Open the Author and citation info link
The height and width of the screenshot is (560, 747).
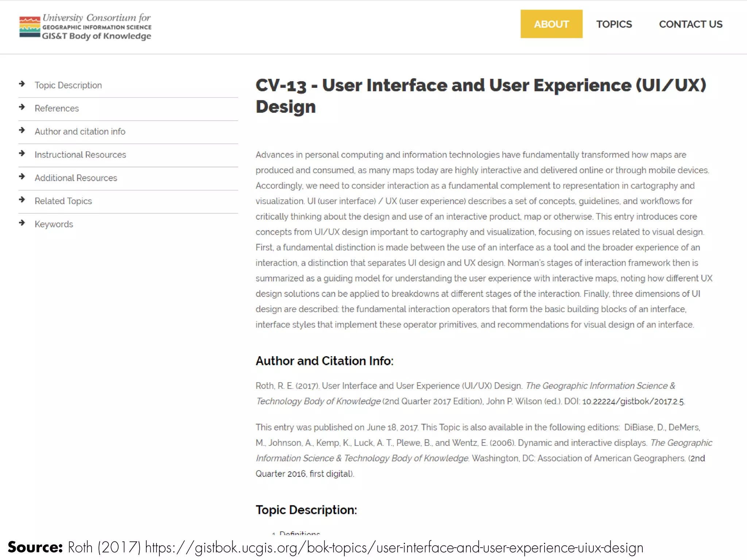pos(80,132)
